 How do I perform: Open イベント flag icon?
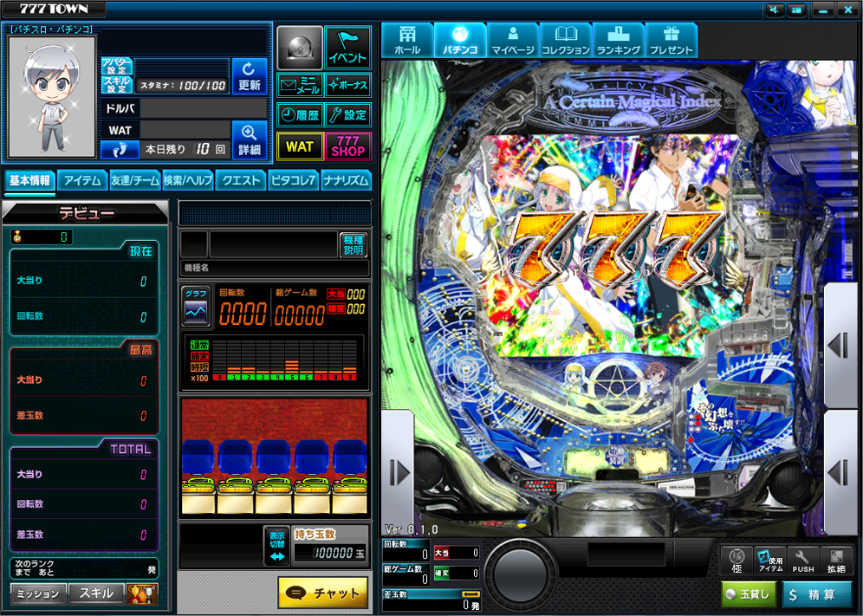[x=347, y=48]
